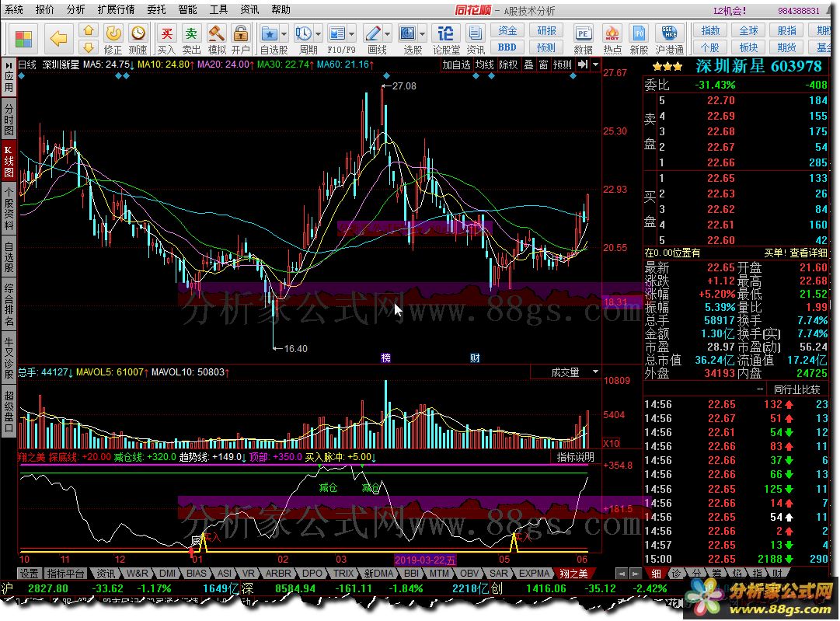Viewport: 840px width, 621px height.
Task: Open the 论股堂 forum icon
Action: 445,33
